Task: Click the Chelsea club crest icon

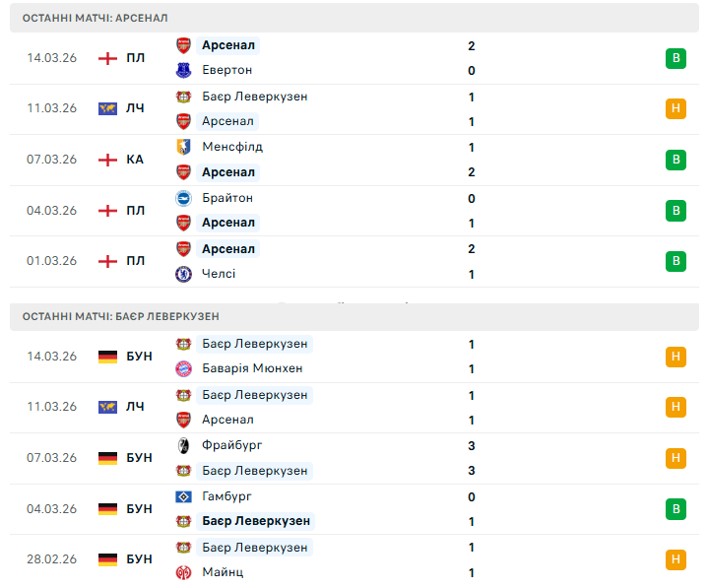Action: tap(183, 274)
